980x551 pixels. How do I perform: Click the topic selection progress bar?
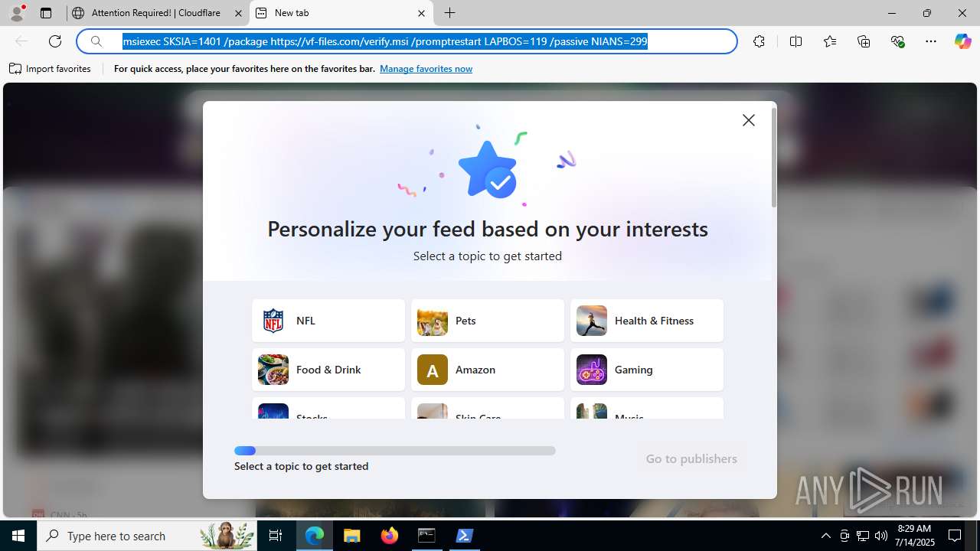click(x=395, y=451)
